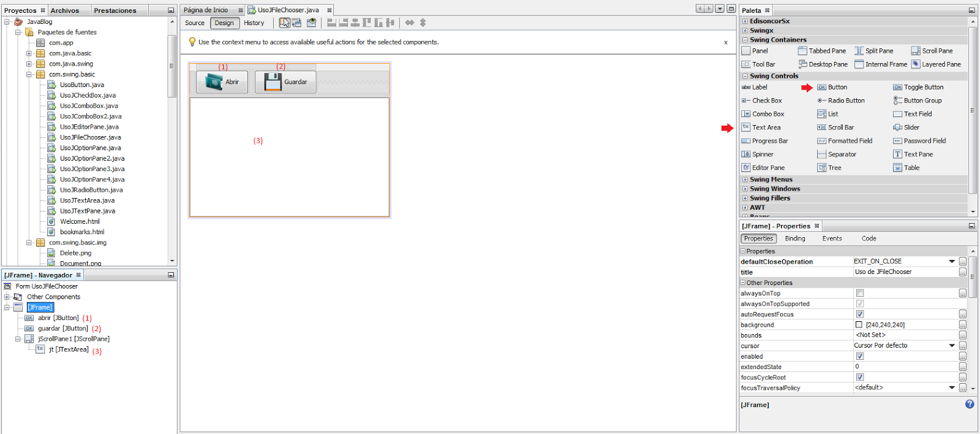Screen dimensions: 980x434
Task: Choose the Tabbed Pane container
Action: pos(822,51)
